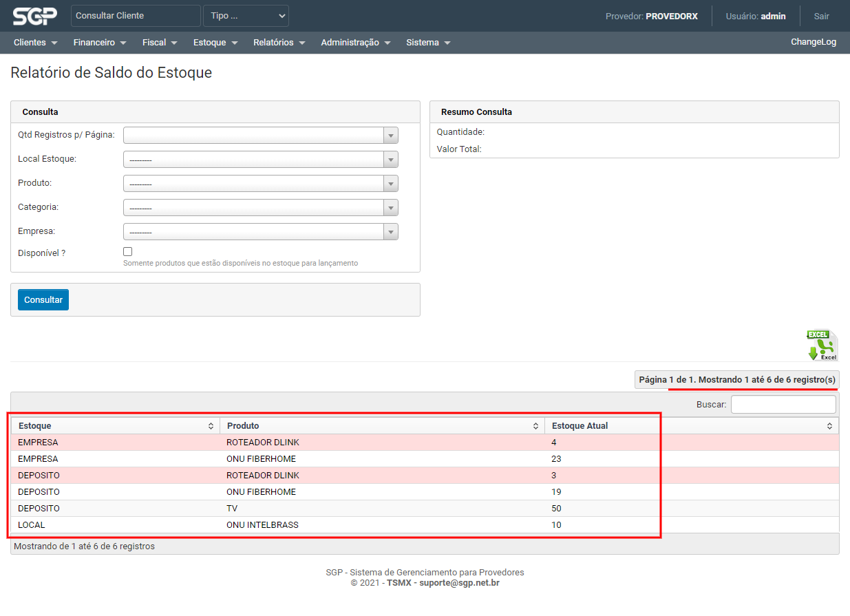Open the ChangeLog link

pos(814,42)
